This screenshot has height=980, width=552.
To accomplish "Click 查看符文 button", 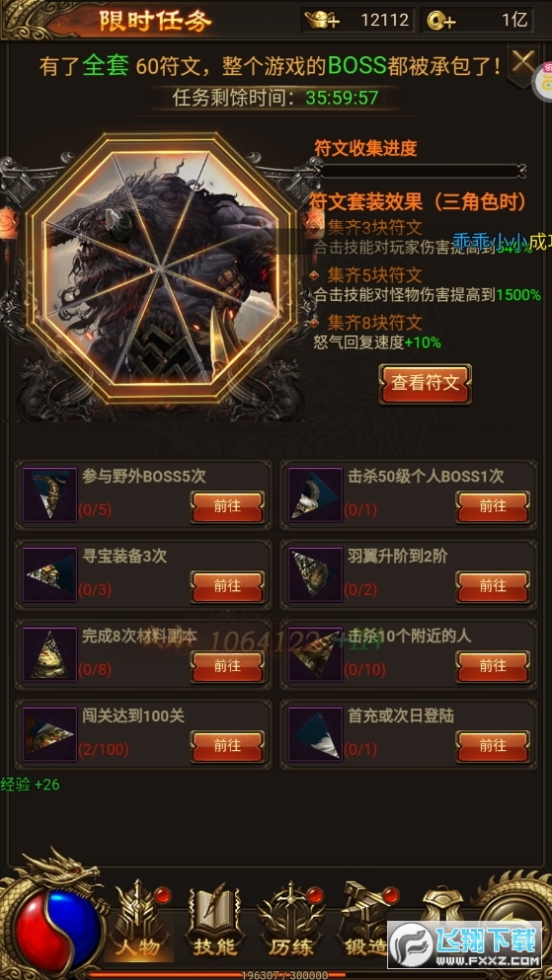I will (x=425, y=383).
